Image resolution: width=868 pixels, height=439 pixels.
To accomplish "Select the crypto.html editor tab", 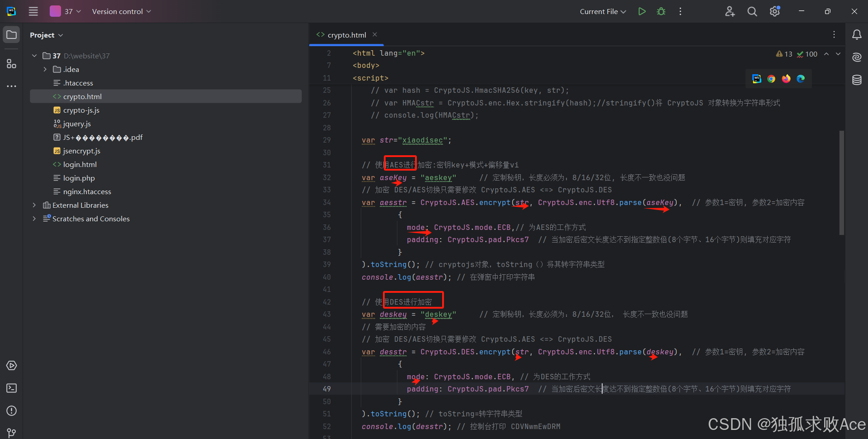I will 346,34.
